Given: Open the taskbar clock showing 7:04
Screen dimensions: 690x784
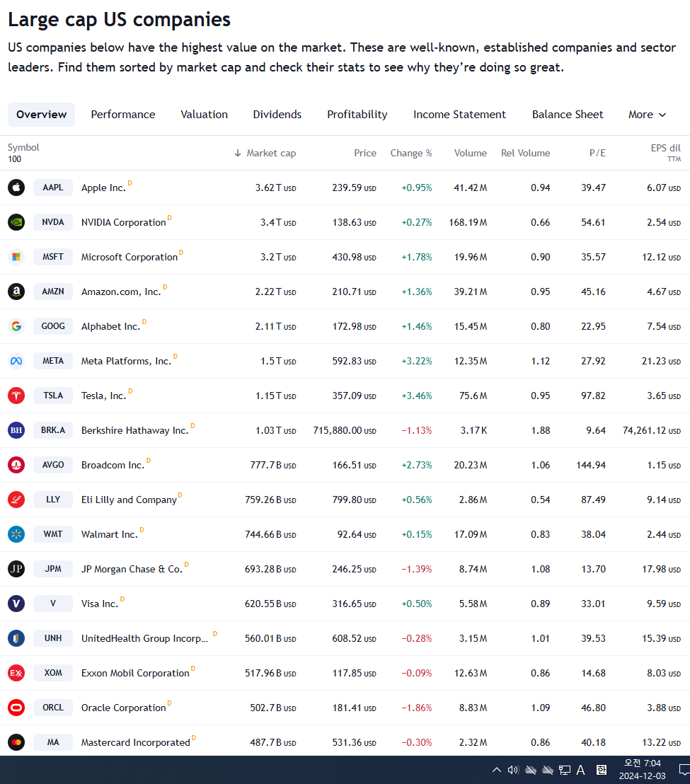Looking at the screenshot, I should point(643,770).
